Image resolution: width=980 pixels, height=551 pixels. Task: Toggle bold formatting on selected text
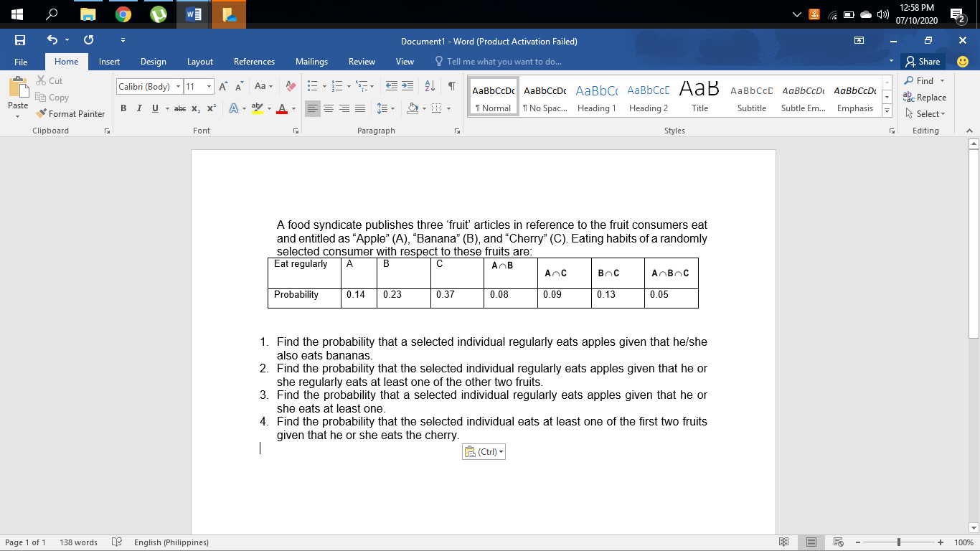122,108
